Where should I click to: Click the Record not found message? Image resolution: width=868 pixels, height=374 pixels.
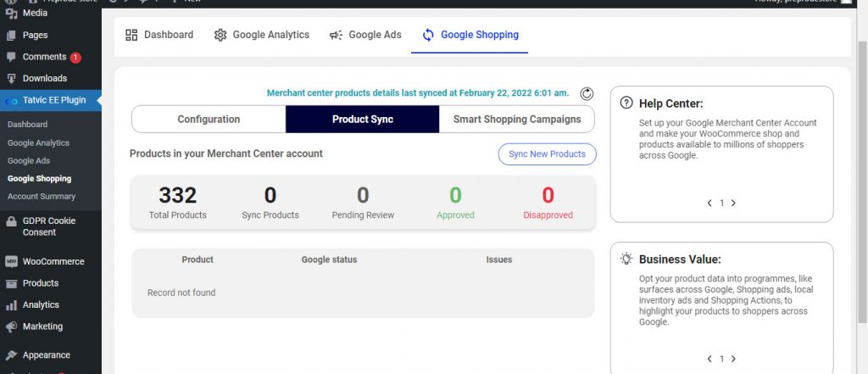tap(181, 293)
